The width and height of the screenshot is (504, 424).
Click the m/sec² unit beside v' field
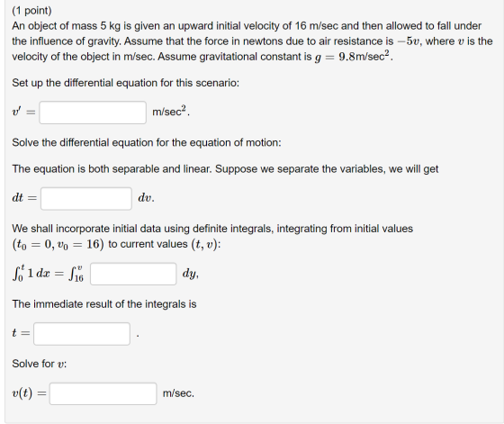coord(171,112)
